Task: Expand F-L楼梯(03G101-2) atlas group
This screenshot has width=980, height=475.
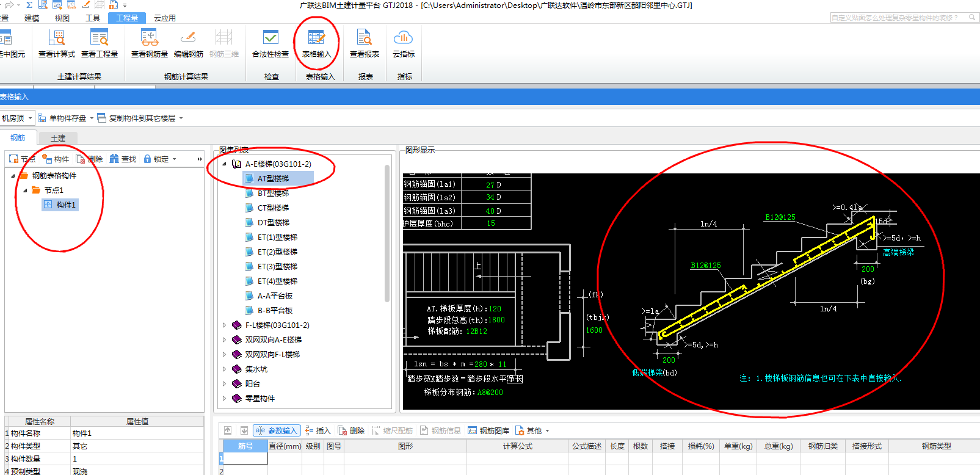Action: [x=224, y=325]
